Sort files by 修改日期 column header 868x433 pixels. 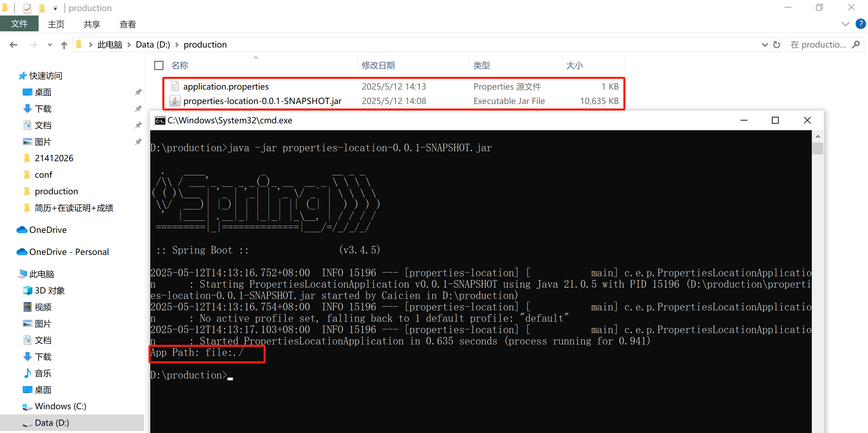(x=378, y=65)
